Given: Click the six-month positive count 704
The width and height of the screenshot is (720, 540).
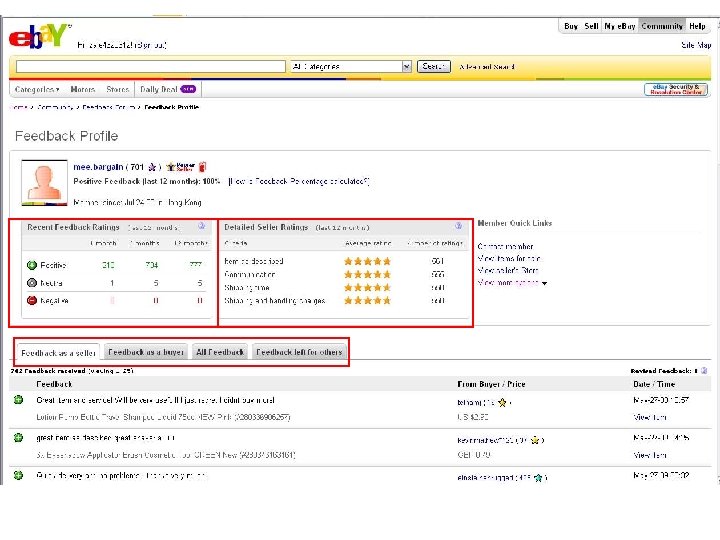Looking at the screenshot, I should tap(152, 265).
